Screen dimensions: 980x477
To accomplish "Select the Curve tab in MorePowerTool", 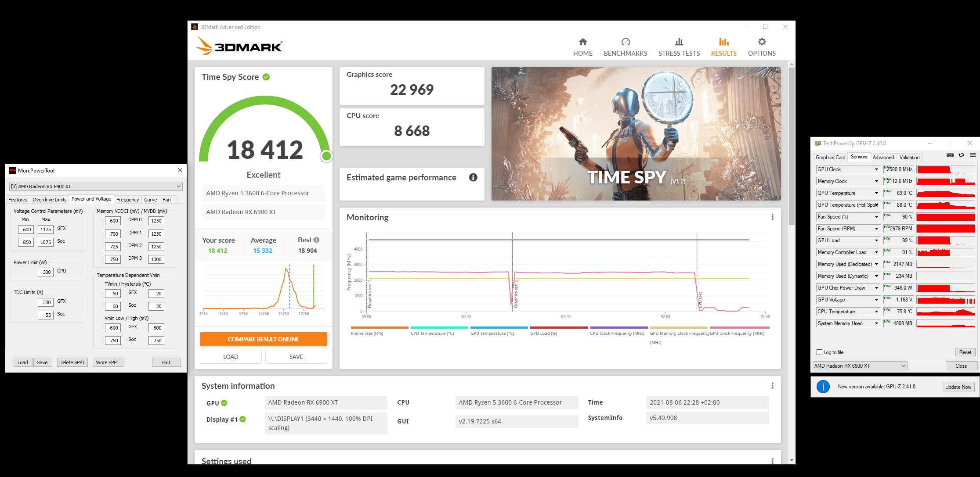I will pyautogui.click(x=151, y=200).
